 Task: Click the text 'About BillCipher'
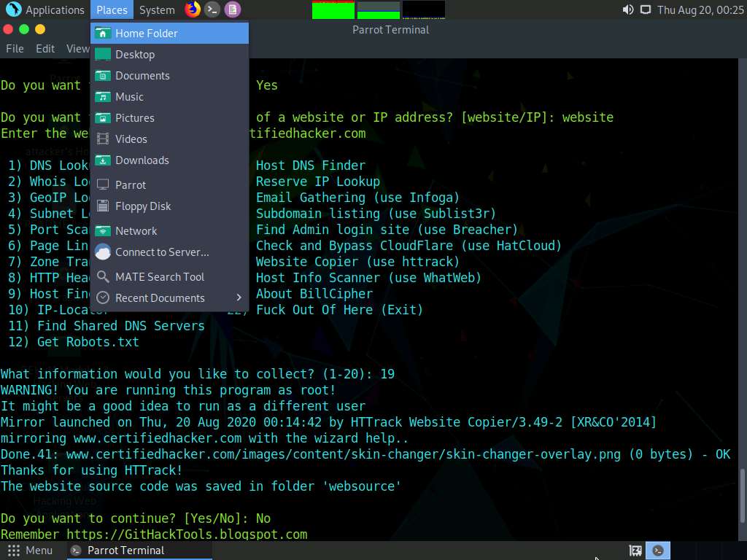click(314, 294)
